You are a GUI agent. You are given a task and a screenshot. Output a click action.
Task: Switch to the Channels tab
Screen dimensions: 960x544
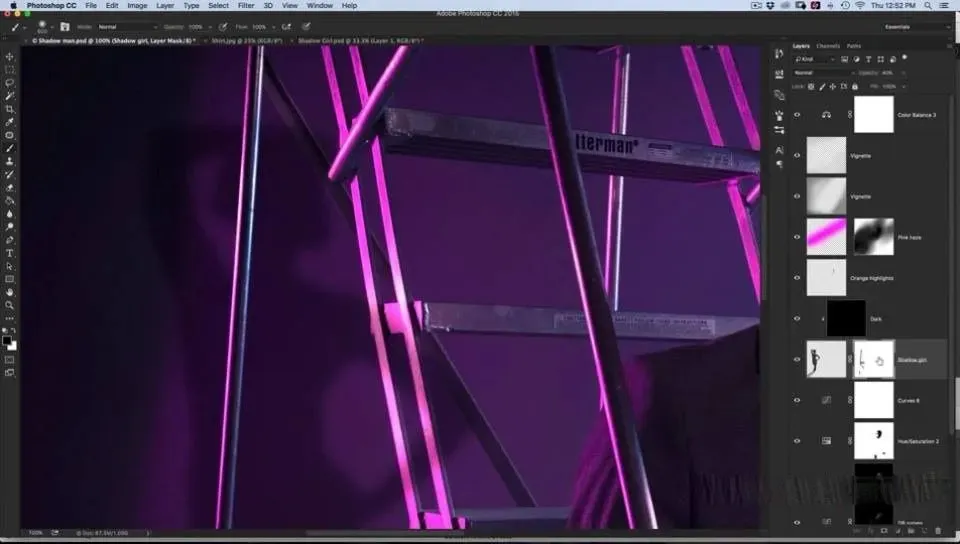point(828,46)
